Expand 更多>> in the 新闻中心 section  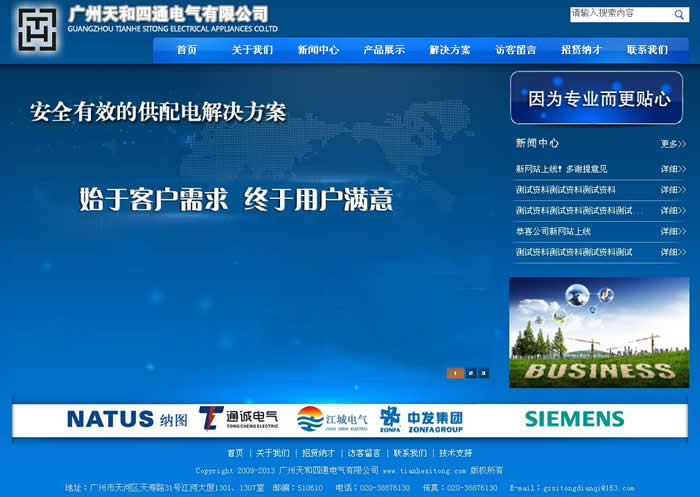coord(673,144)
